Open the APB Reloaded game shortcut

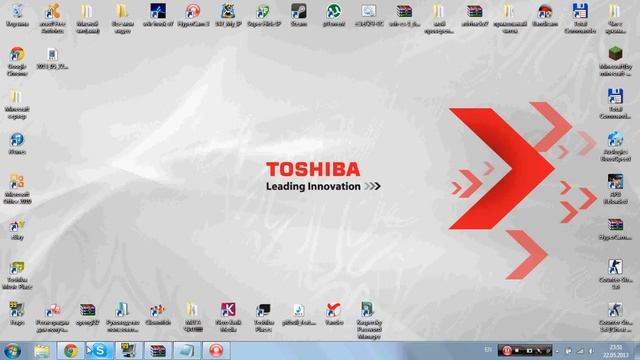coord(616,189)
